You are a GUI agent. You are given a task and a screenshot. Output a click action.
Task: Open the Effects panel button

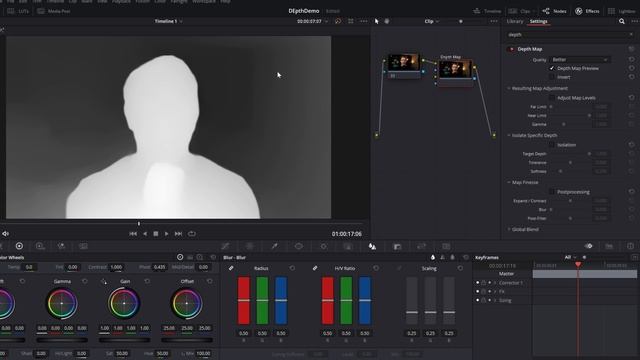click(587, 11)
